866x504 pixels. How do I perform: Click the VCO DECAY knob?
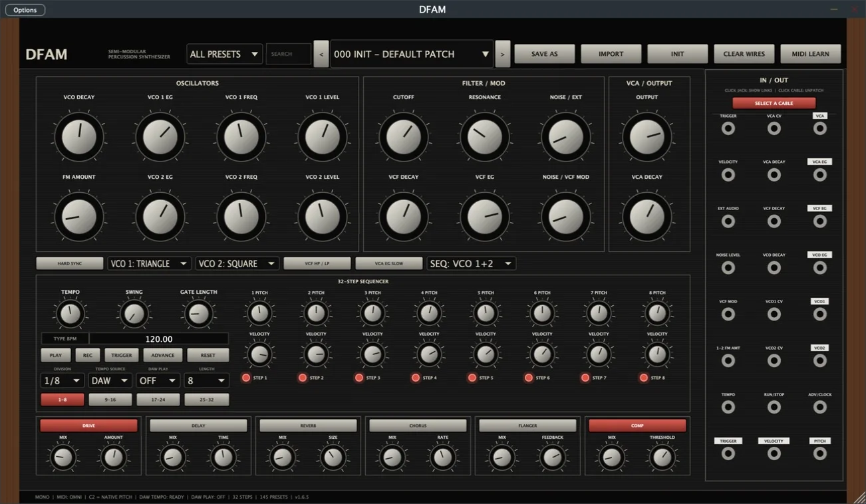(x=79, y=137)
